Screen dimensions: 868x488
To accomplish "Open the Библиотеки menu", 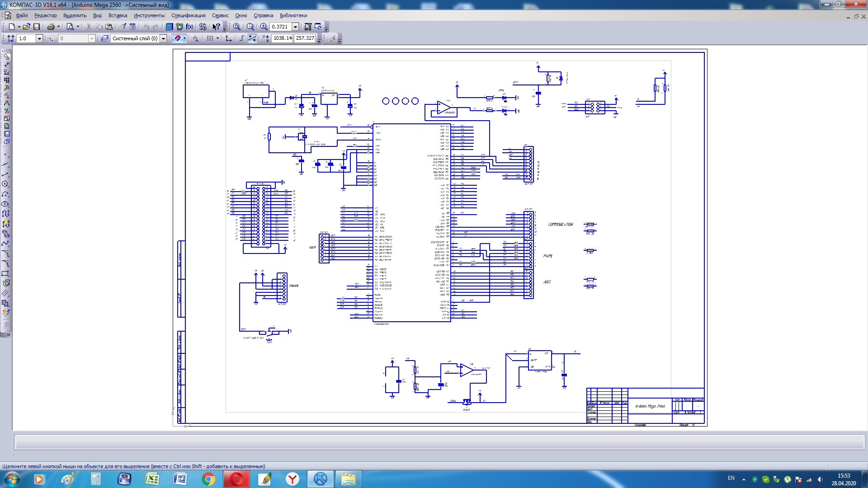I will 293,15.
